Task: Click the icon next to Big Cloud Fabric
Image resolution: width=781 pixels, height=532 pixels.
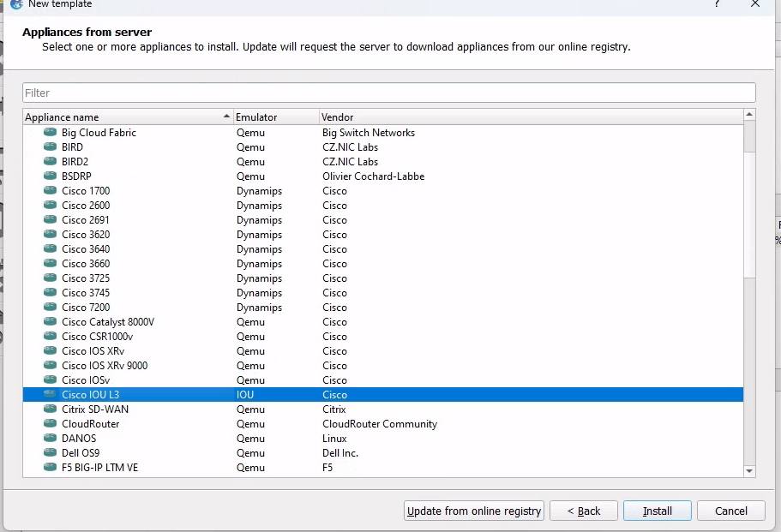Action: click(x=50, y=133)
